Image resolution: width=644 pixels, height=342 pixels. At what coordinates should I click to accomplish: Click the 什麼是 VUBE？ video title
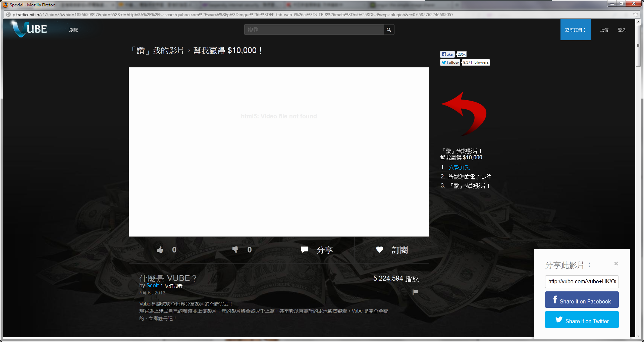(168, 278)
